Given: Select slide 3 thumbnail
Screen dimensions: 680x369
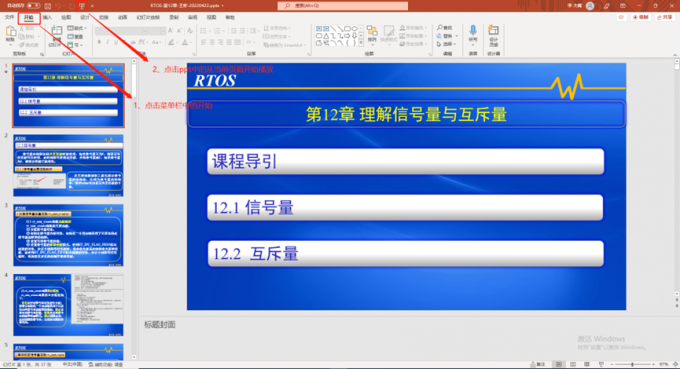Looking at the screenshot, I should [x=69, y=235].
